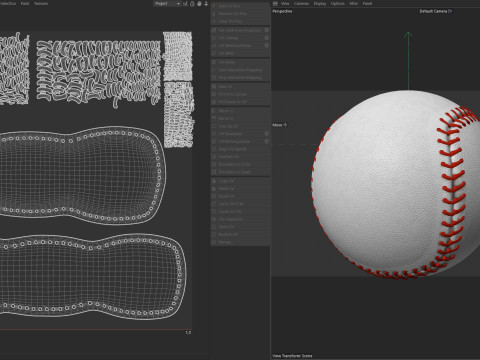Open the viewport Options menu
The height and width of the screenshot is (360, 480).
[338, 3]
